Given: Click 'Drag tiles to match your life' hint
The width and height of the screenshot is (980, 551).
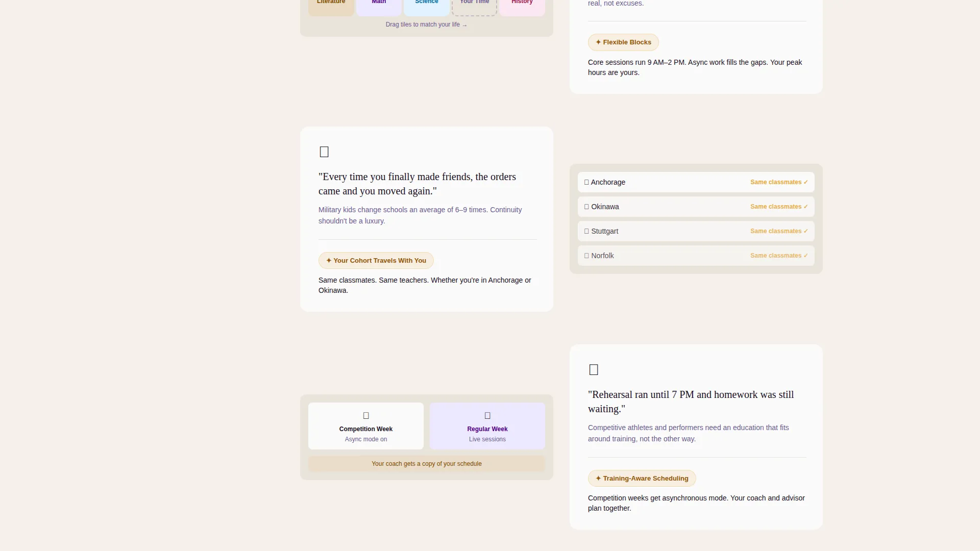Looking at the screenshot, I should click(x=426, y=24).
